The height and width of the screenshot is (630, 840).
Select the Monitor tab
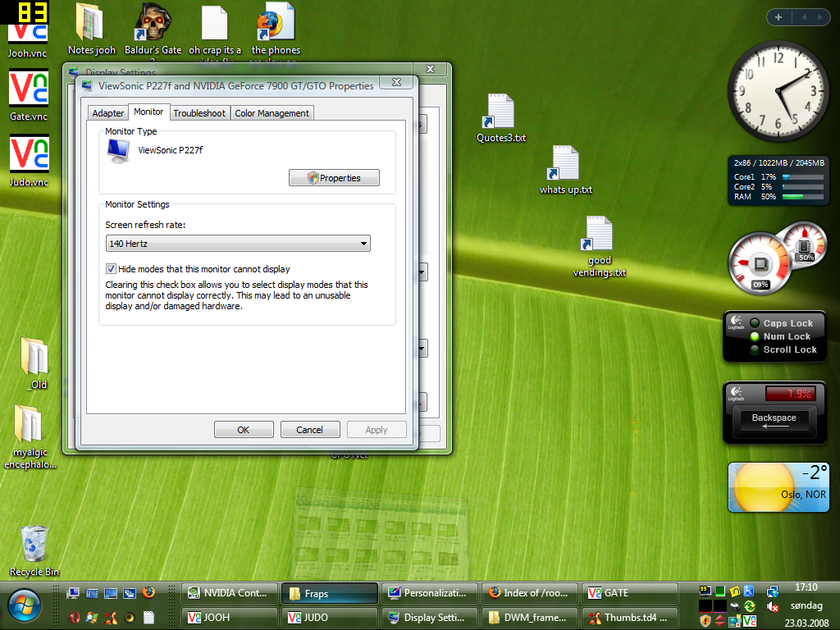click(148, 112)
